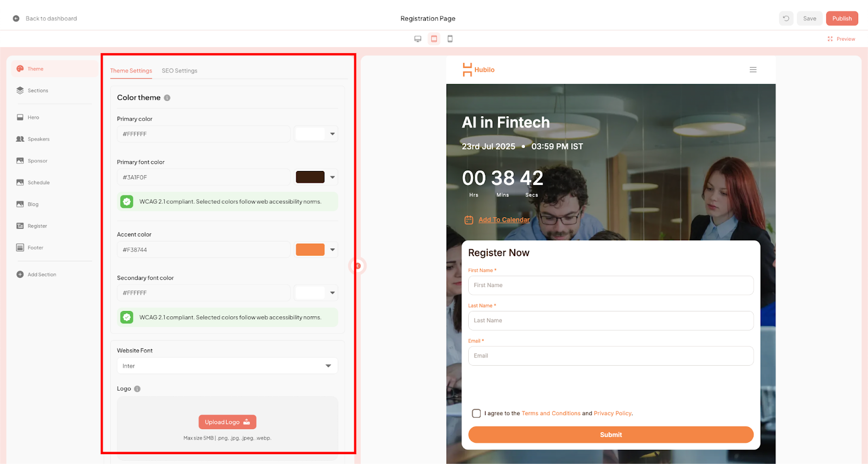The height and width of the screenshot is (464, 868).
Task: Click the back arrow to dashboard
Action: (x=16, y=18)
